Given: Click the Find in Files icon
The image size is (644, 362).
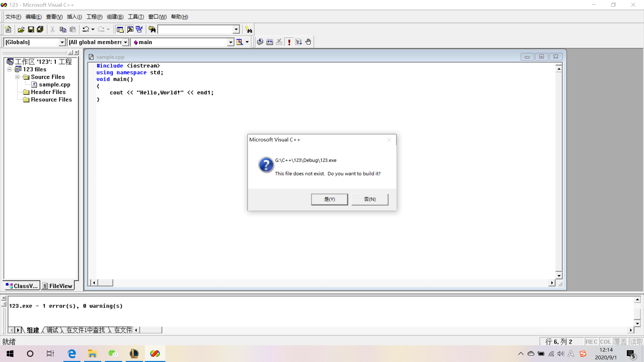Looking at the screenshot, I should tap(152, 29).
